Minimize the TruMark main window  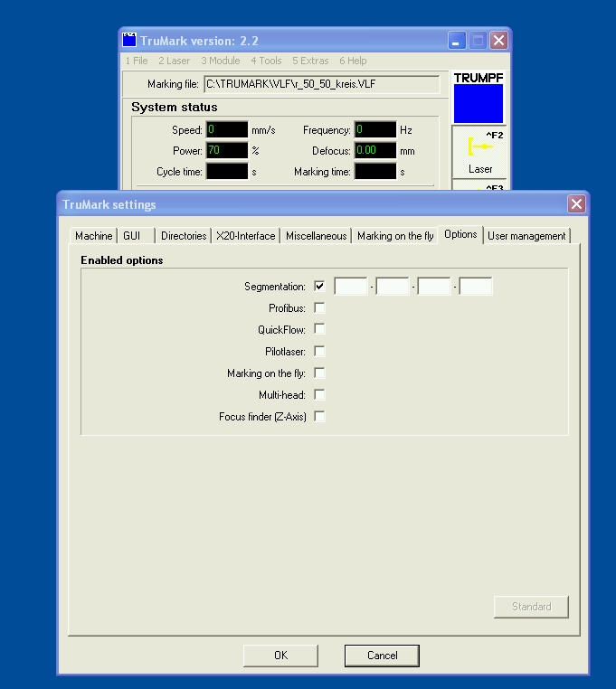pyautogui.click(x=457, y=41)
